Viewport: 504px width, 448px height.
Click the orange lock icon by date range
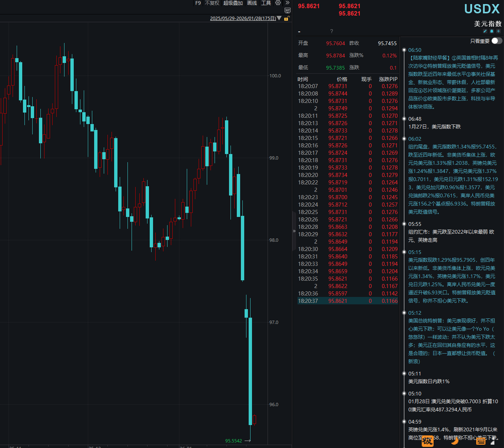point(286,19)
